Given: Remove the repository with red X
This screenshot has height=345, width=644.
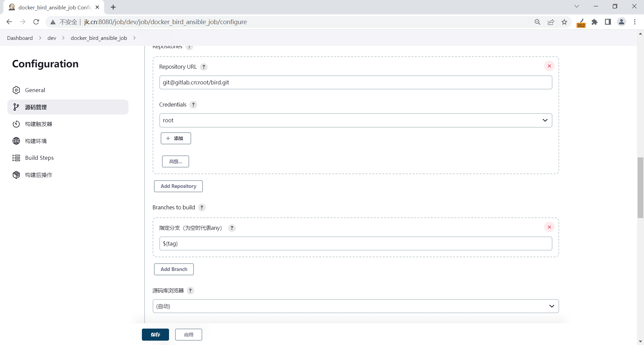Looking at the screenshot, I should 549,66.
